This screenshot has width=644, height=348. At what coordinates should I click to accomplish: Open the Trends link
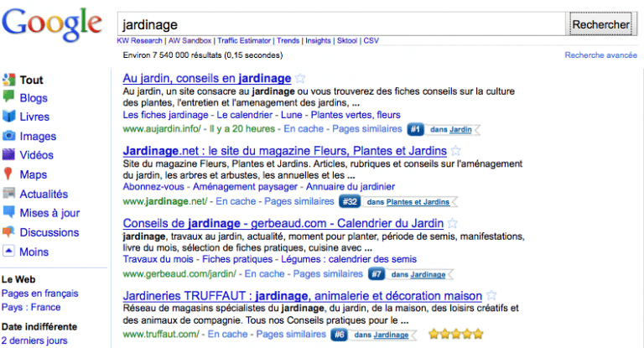tap(288, 41)
